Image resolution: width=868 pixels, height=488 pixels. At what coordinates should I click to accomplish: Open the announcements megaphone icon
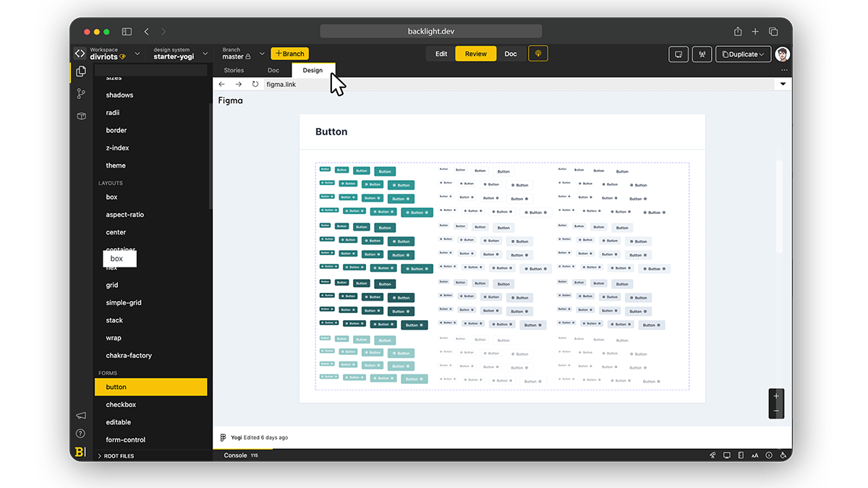pos(80,416)
